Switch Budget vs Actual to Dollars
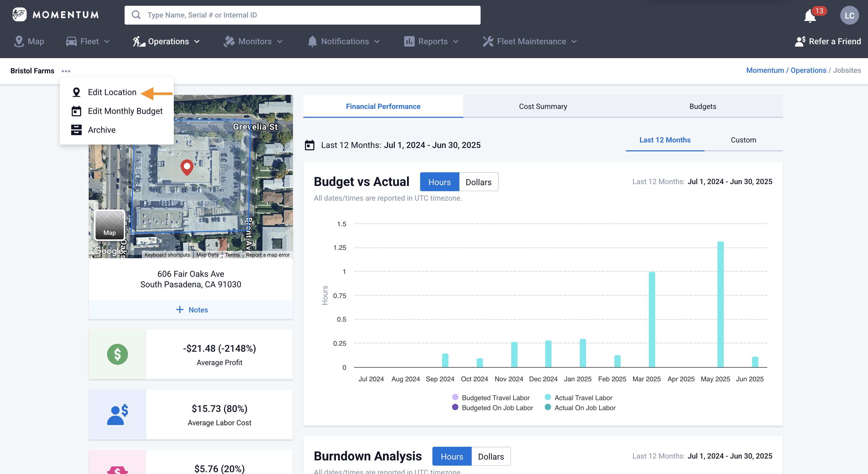This screenshot has width=868, height=474. pos(478,182)
